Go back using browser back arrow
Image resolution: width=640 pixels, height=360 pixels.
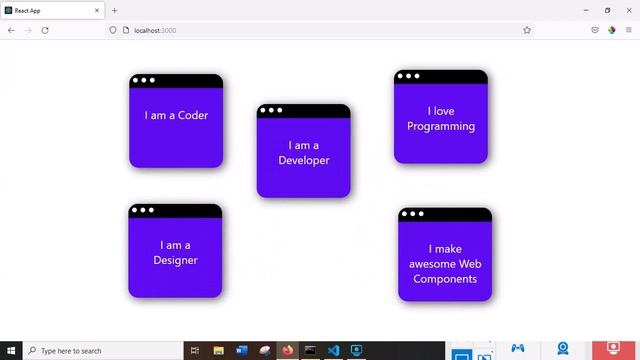pyautogui.click(x=11, y=30)
